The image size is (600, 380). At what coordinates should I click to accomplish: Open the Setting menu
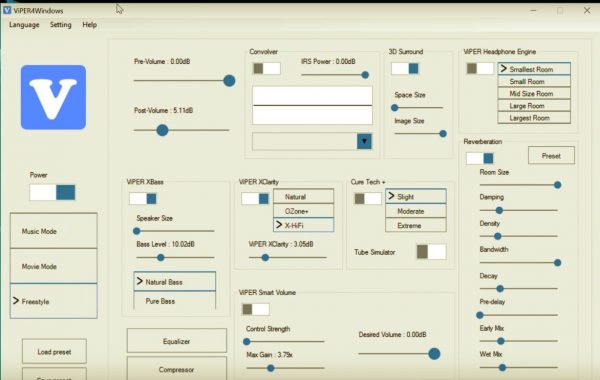[x=60, y=24]
